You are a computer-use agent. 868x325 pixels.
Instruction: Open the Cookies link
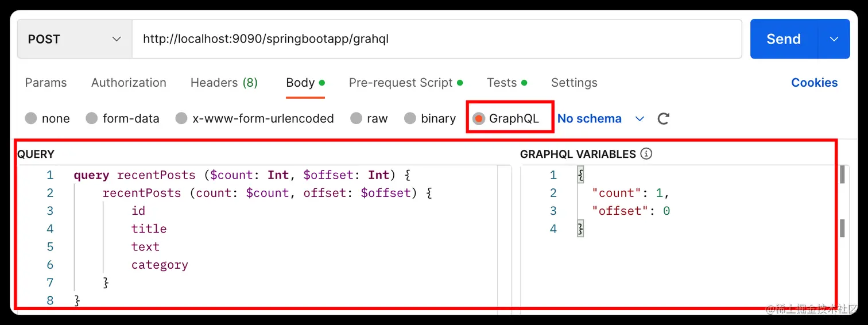pyautogui.click(x=814, y=83)
